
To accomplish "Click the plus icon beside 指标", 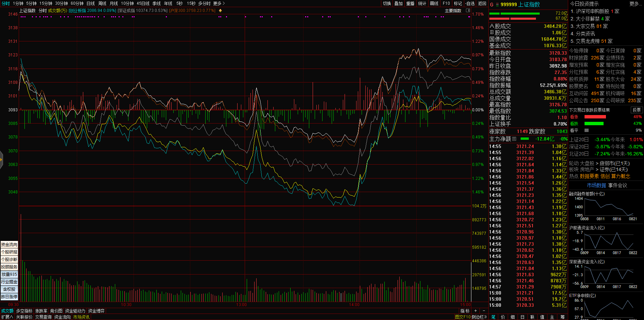I will click(x=475, y=311).
